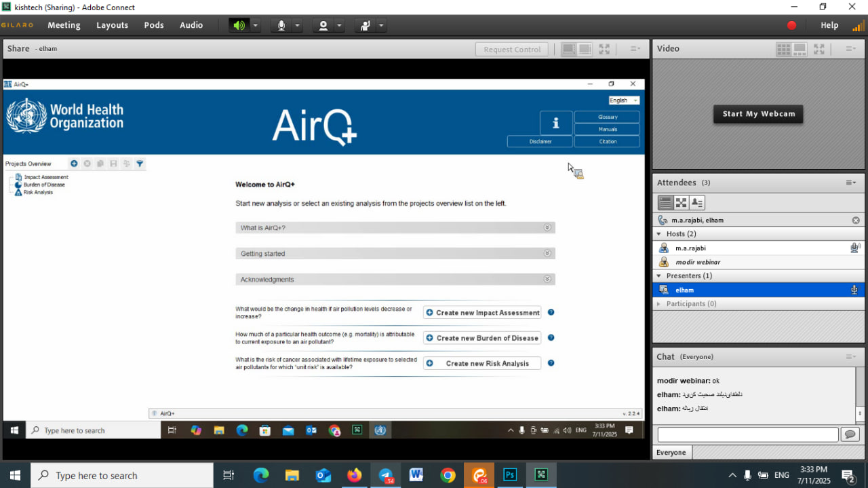Expand the Getting started section
Image resolution: width=868 pixels, height=488 pixels.
[395, 254]
